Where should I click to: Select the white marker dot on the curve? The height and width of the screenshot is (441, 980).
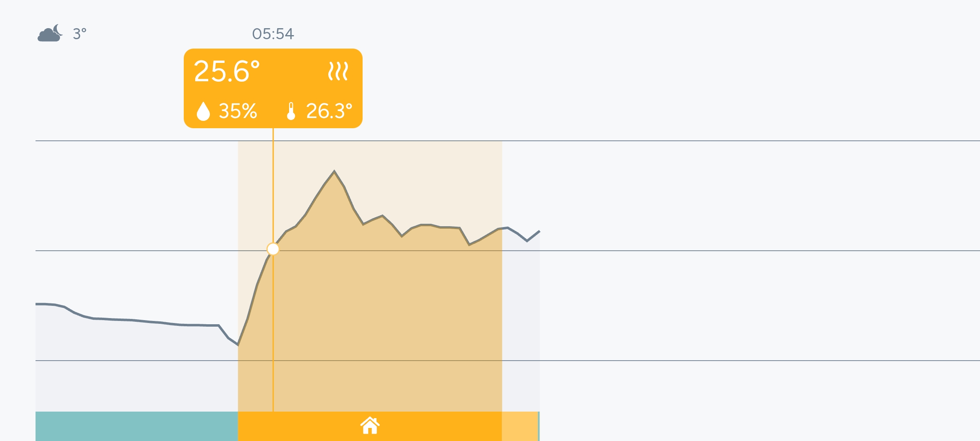[x=273, y=249]
